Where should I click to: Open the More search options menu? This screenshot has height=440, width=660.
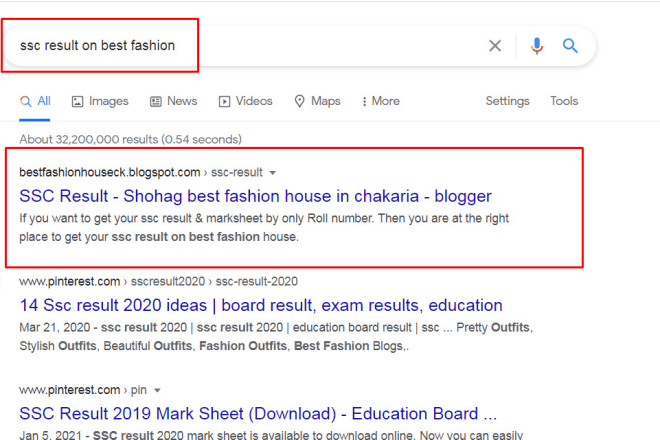pos(381,101)
